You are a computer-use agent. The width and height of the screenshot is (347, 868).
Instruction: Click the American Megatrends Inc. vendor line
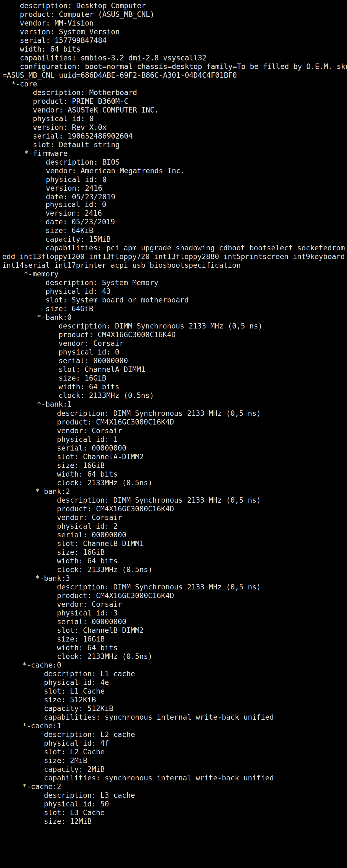(x=115, y=171)
